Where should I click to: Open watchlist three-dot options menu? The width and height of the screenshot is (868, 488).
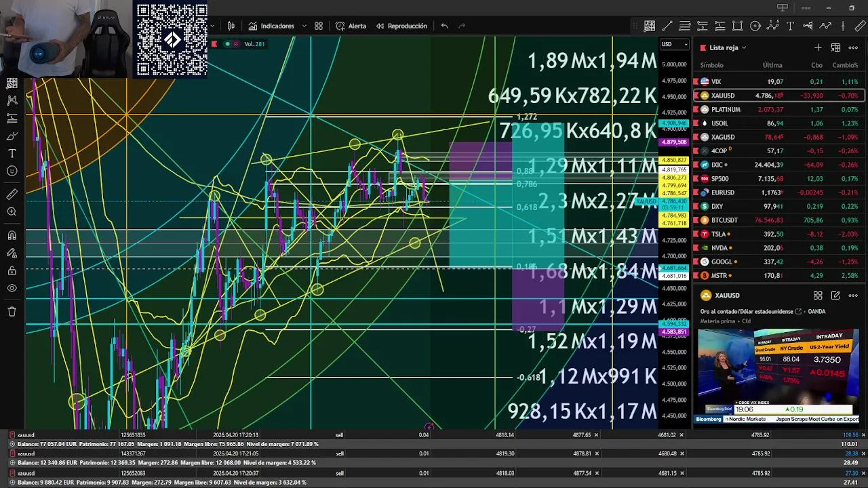point(853,47)
